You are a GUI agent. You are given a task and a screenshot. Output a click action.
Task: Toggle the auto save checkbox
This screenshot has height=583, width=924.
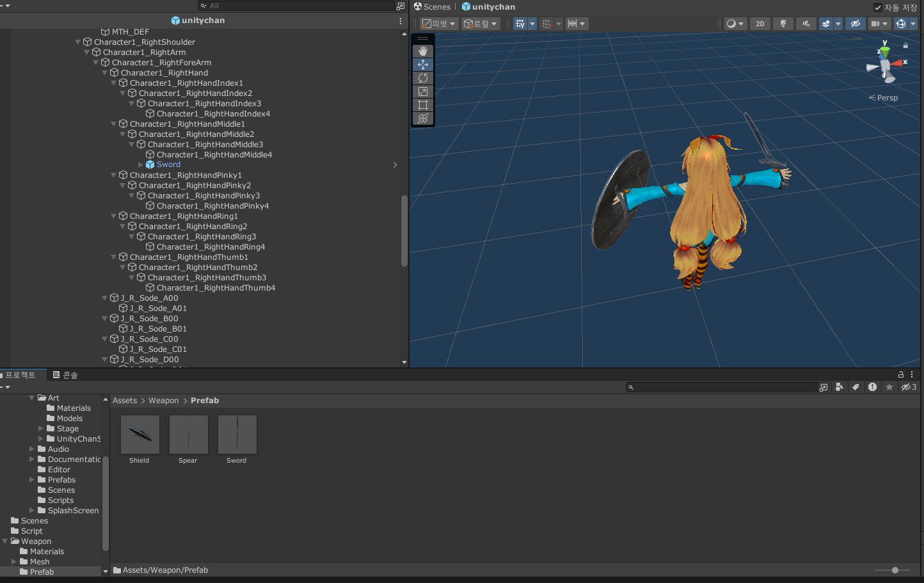878,8
